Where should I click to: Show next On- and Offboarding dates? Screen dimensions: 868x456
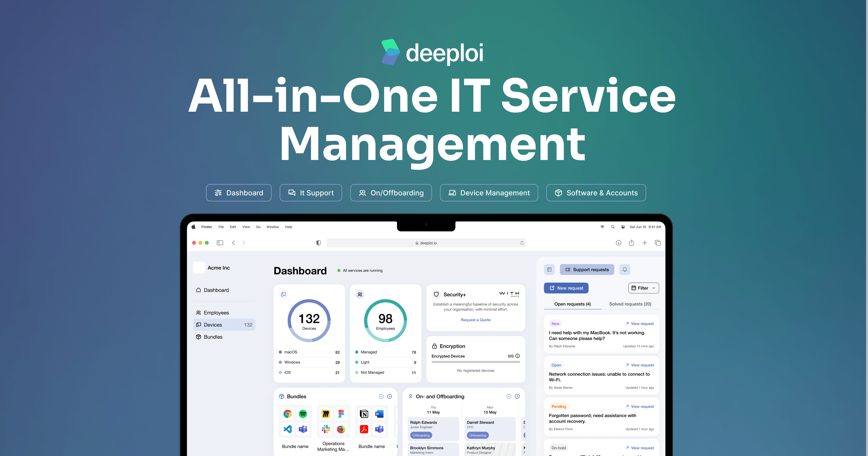click(517, 396)
